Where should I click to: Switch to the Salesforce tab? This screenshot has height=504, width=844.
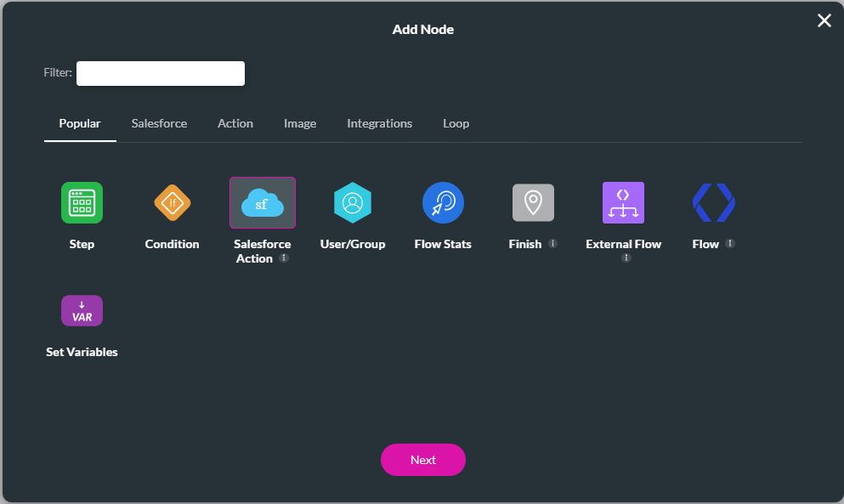pyautogui.click(x=159, y=123)
